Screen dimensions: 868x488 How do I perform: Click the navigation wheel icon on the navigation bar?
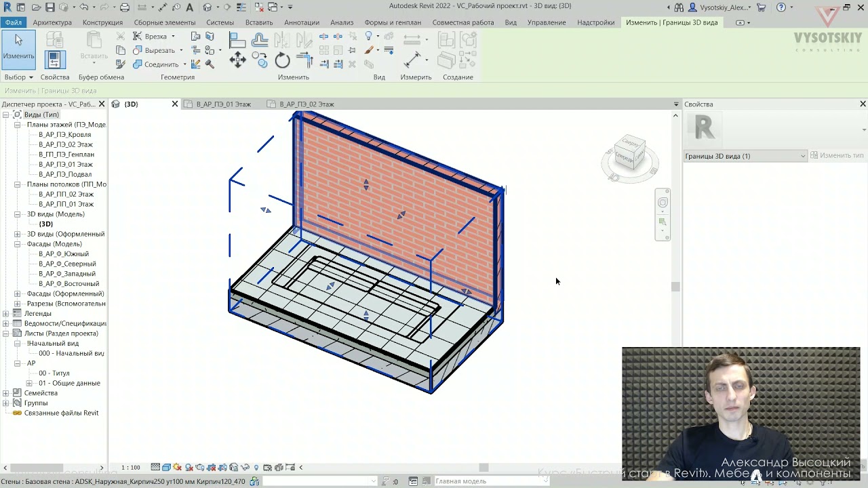(x=663, y=202)
